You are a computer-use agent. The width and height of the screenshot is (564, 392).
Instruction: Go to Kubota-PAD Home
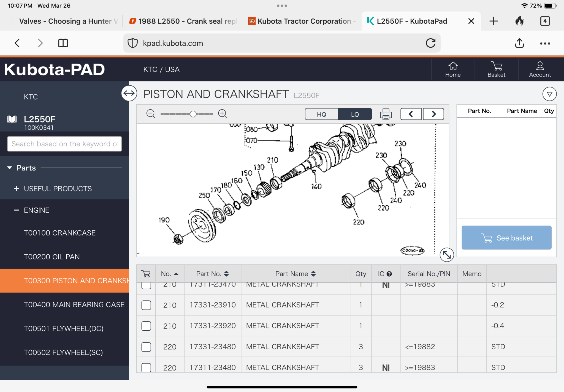coord(453,69)
